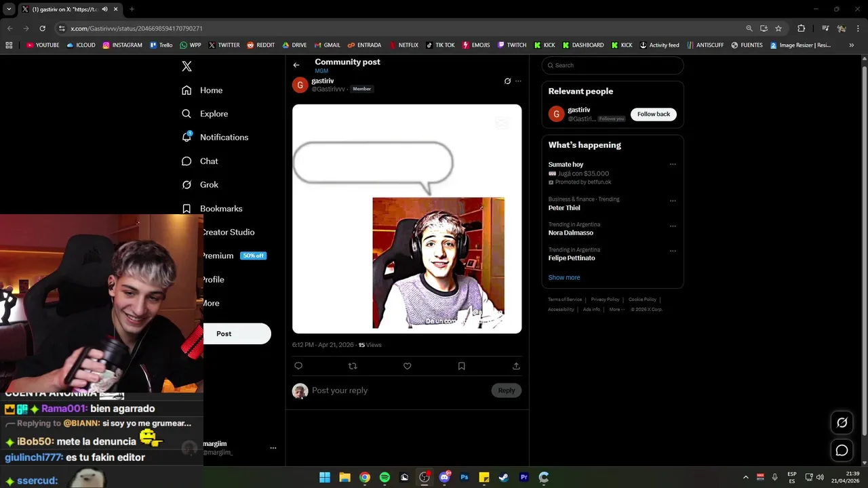Open the tab search dropdown

coord(9,9)
